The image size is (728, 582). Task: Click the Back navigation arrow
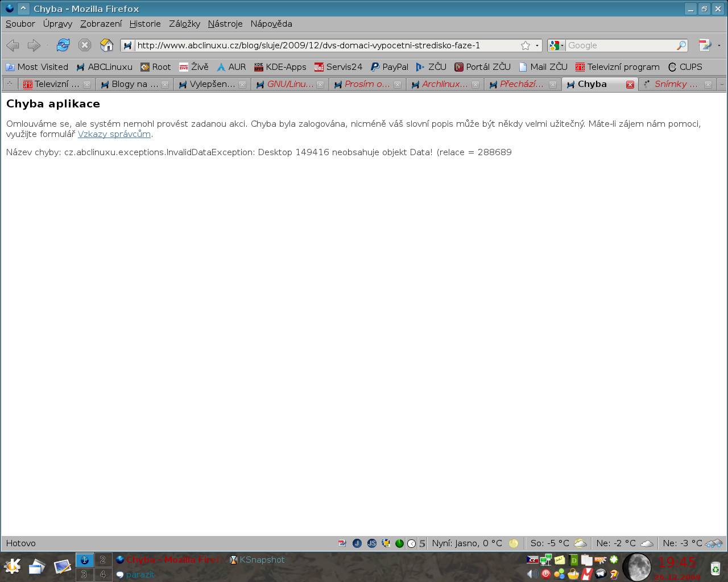coord(13,45)
